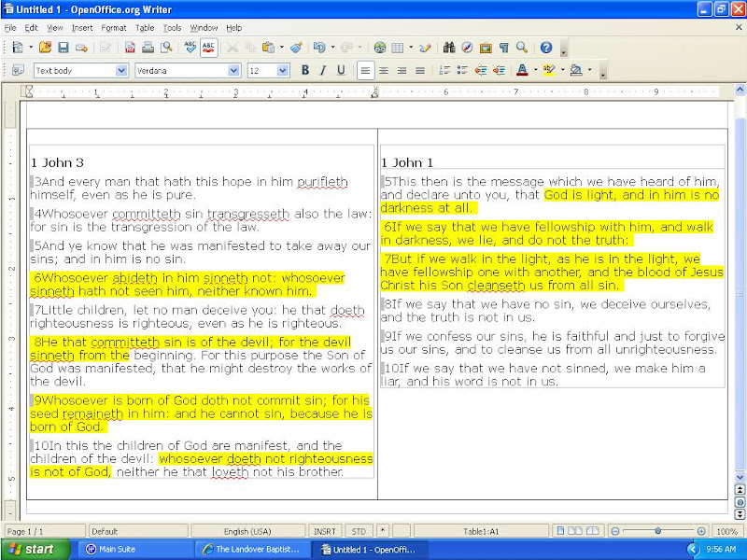747x560 pixels.
Task: Open the Format menu
Action: click(x=113, y=28)
